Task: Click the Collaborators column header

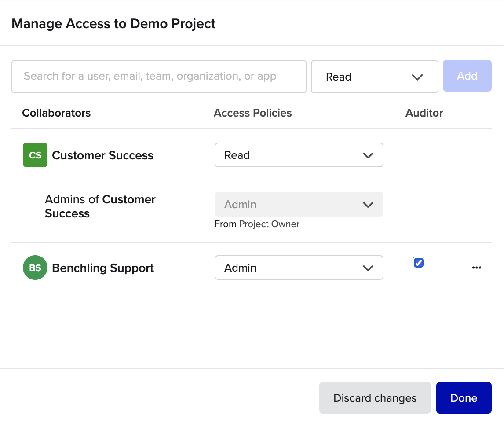Action: click(x=56, y=113)
